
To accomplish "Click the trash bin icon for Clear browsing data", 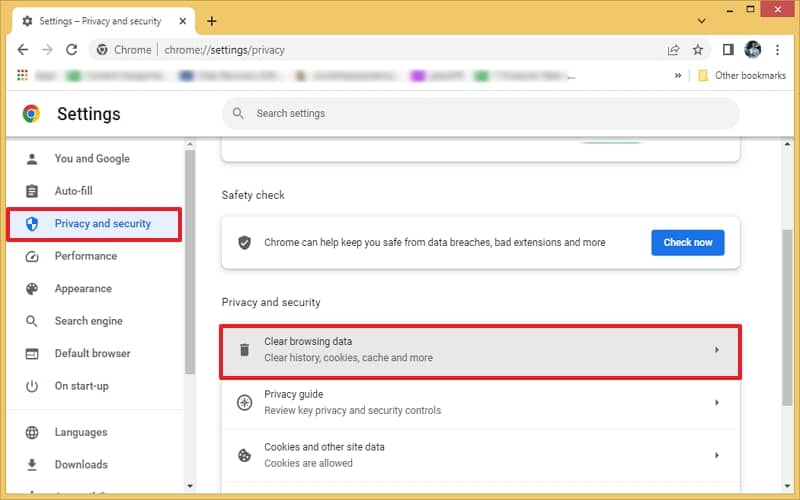I will coord(244,350).
